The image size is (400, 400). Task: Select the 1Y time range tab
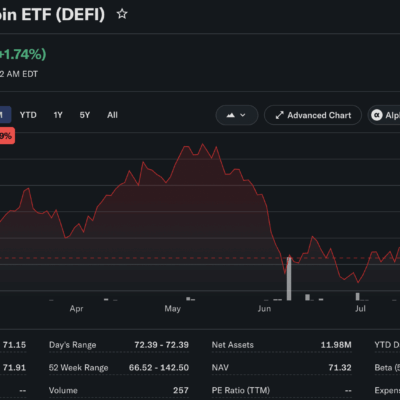click(58, 115)
